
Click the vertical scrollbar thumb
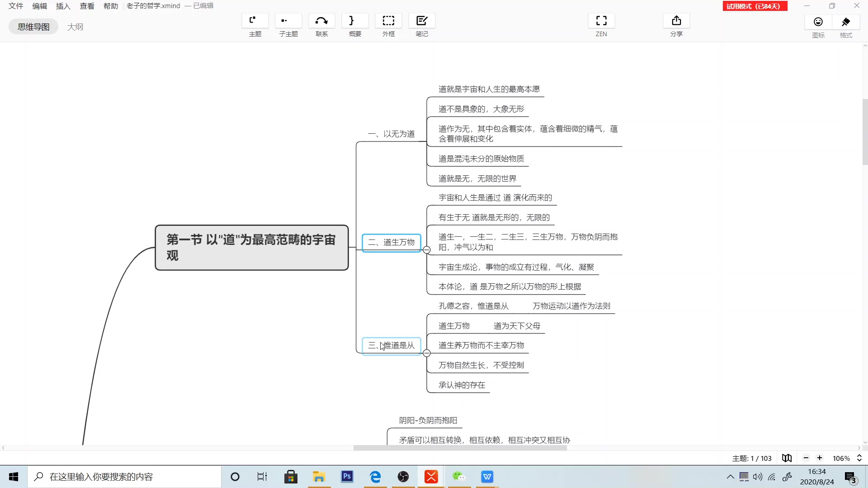[865, 132]
